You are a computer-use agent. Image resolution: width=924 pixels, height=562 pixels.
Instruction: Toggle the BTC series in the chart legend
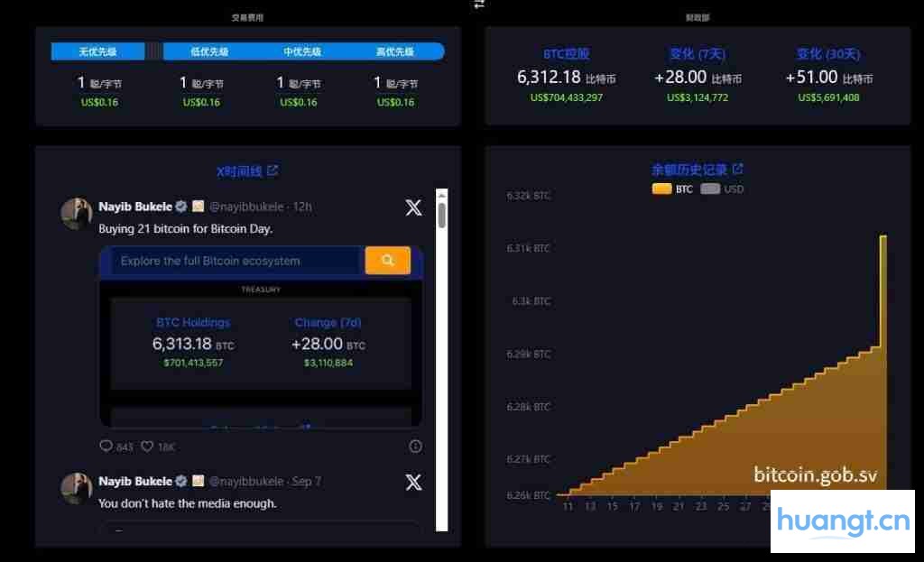(x=672, y=189)
